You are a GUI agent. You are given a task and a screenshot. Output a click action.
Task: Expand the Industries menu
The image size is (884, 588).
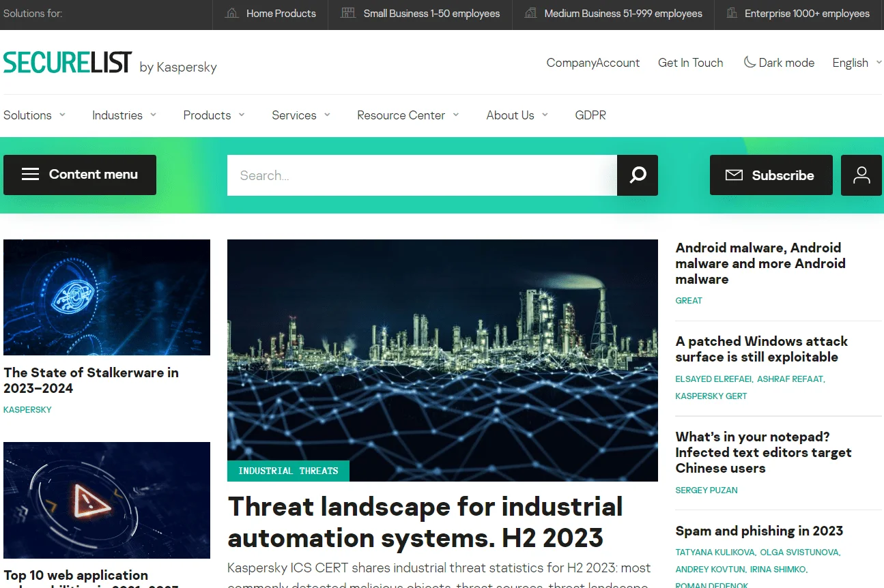[x=124, y=115]
